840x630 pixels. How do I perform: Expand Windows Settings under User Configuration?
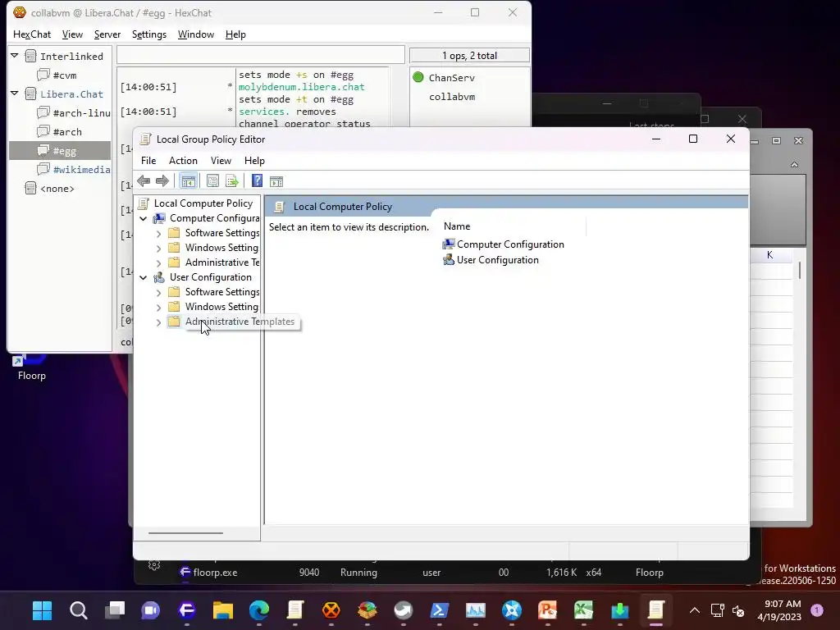(x=158, y=308)
